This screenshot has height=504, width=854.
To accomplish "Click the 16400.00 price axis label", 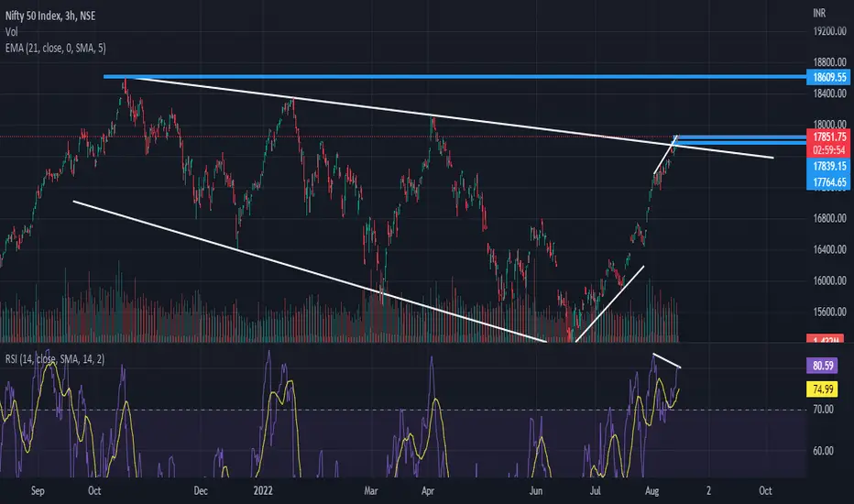I will (829, 249).
